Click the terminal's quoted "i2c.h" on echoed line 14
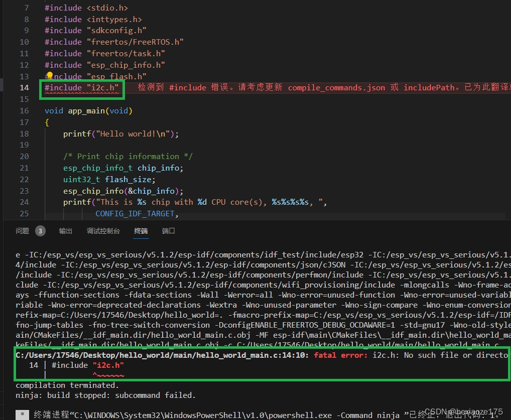511x420 pixels. [x=108, y=365]
